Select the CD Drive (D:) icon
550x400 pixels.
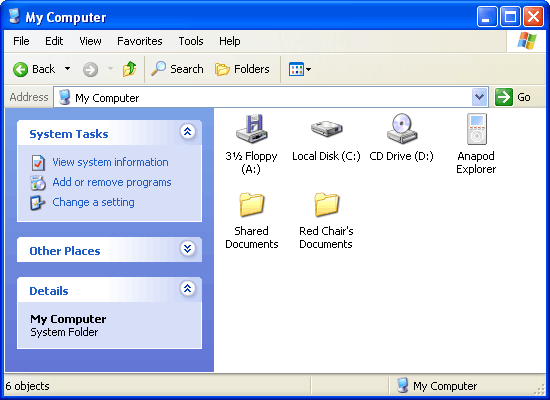(x=402, y=128)
